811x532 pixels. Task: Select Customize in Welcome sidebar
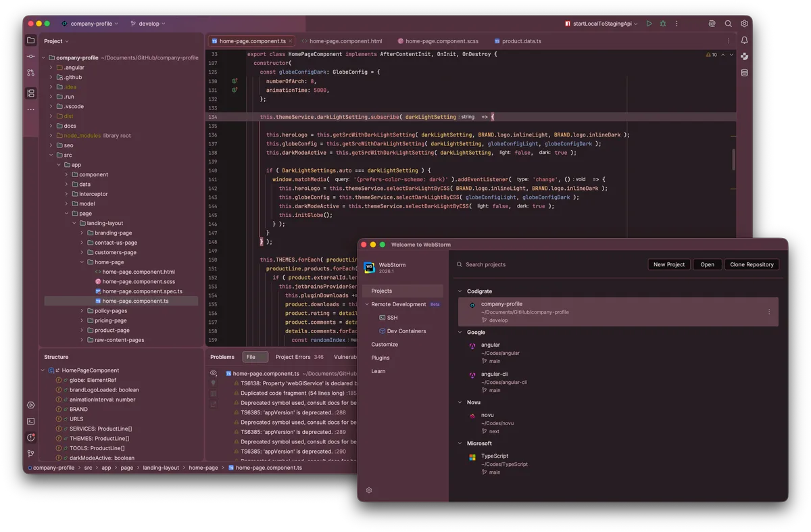point(385,344)
